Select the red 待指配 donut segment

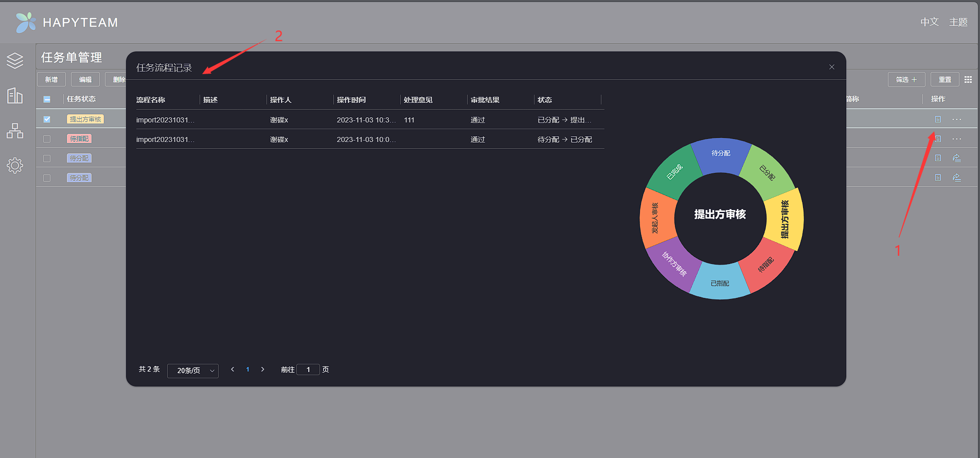[765, 265]
